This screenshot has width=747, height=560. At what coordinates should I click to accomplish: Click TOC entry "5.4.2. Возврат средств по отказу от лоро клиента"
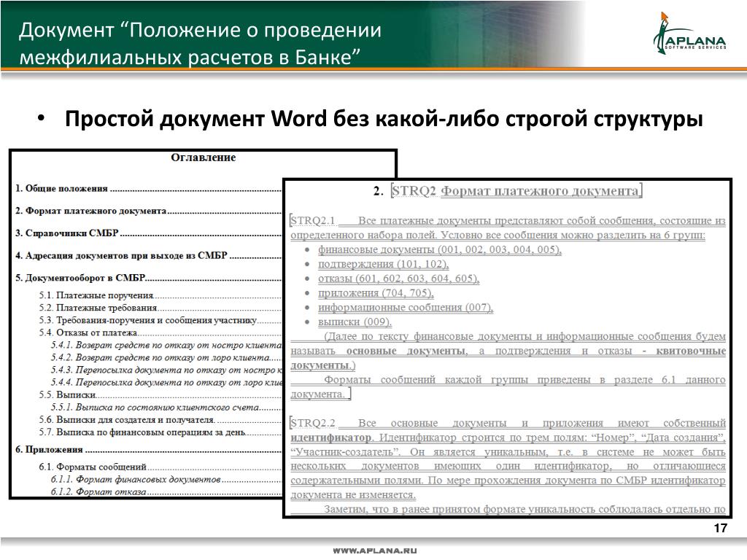pyautogui.click(x=166, y=357)
